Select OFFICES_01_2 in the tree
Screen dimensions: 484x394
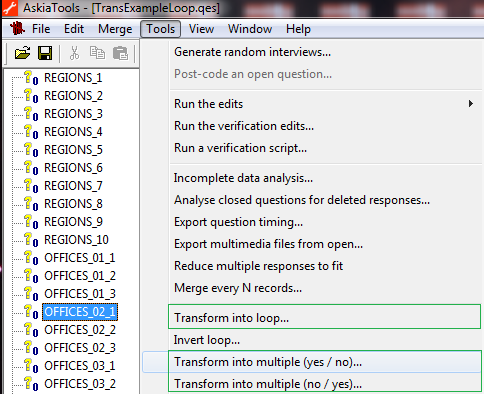[80, 276]
